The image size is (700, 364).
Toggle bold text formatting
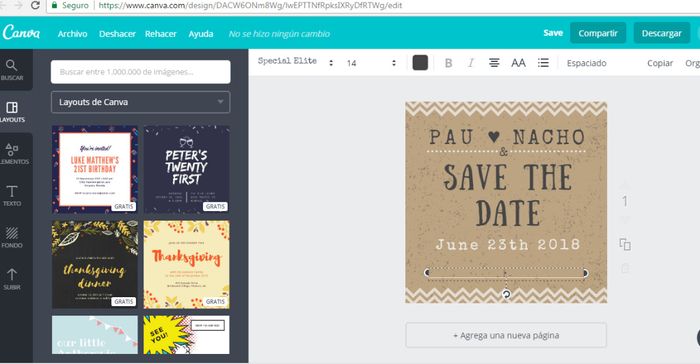click(x=449, y=63)
